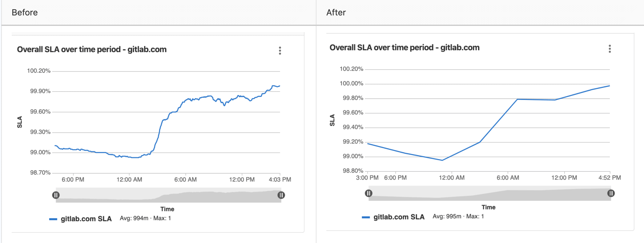Click the blue legend line icon in After chart
Viewport: 644px width, 243px height.
pyautogui.click(x=366, y=217)
